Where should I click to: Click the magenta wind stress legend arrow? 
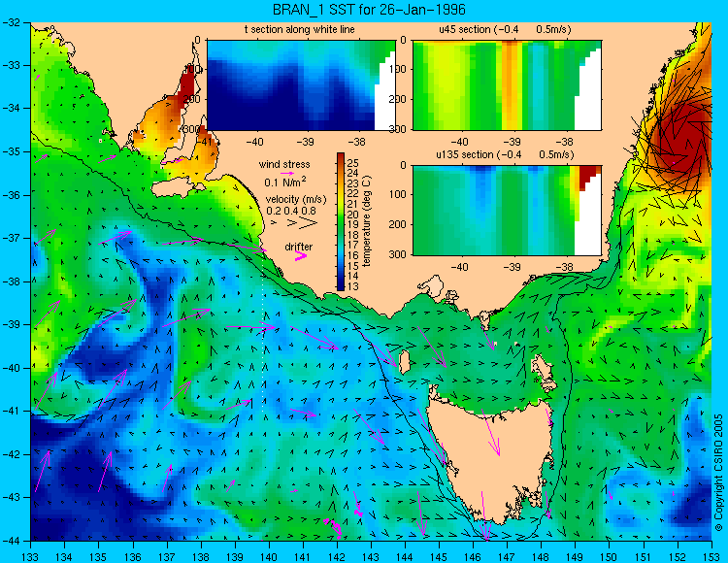288,173
